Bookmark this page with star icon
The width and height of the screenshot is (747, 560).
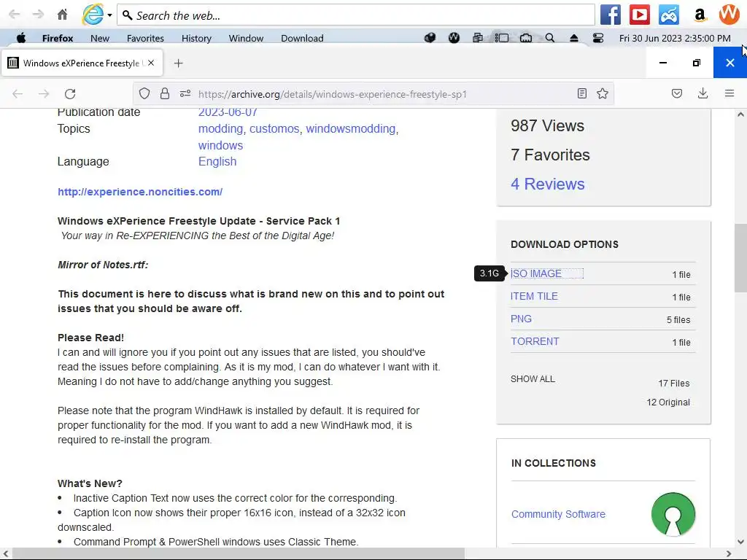tap(603, 94)
